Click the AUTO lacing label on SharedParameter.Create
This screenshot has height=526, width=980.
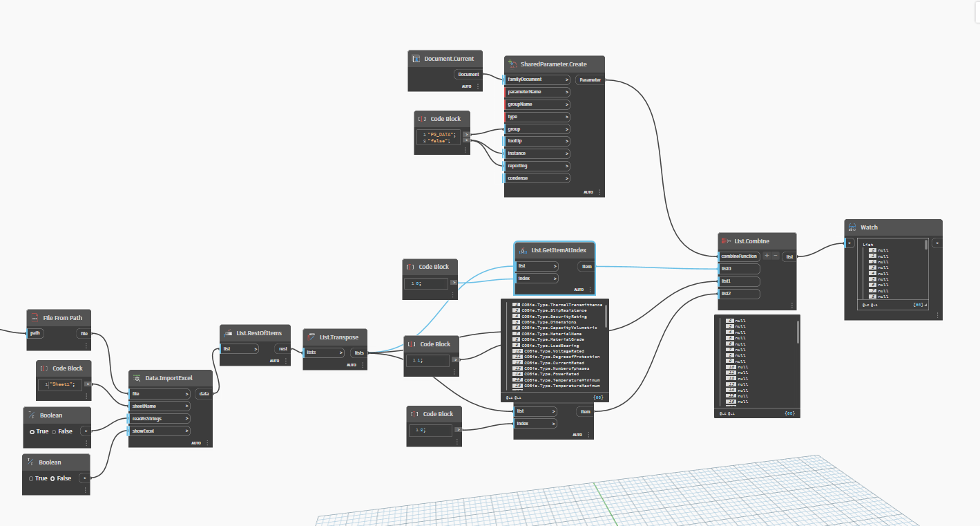click(588, 192)
